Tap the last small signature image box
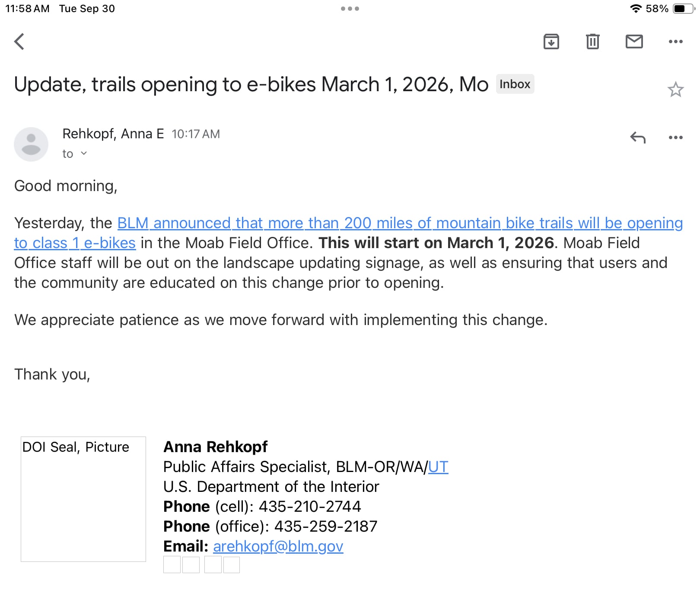The width and height of the screenshot is (700, 590). tap(232, 565)
